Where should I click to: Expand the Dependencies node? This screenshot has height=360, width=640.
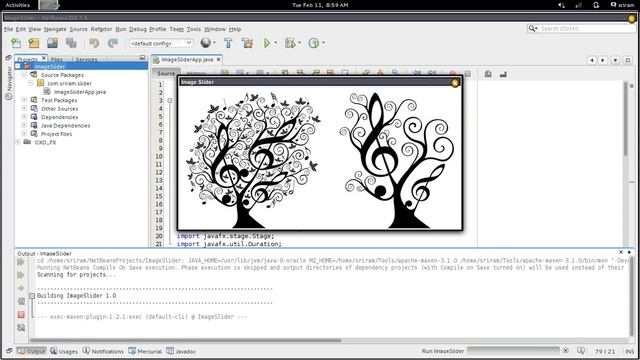click(x=24, y=117)
